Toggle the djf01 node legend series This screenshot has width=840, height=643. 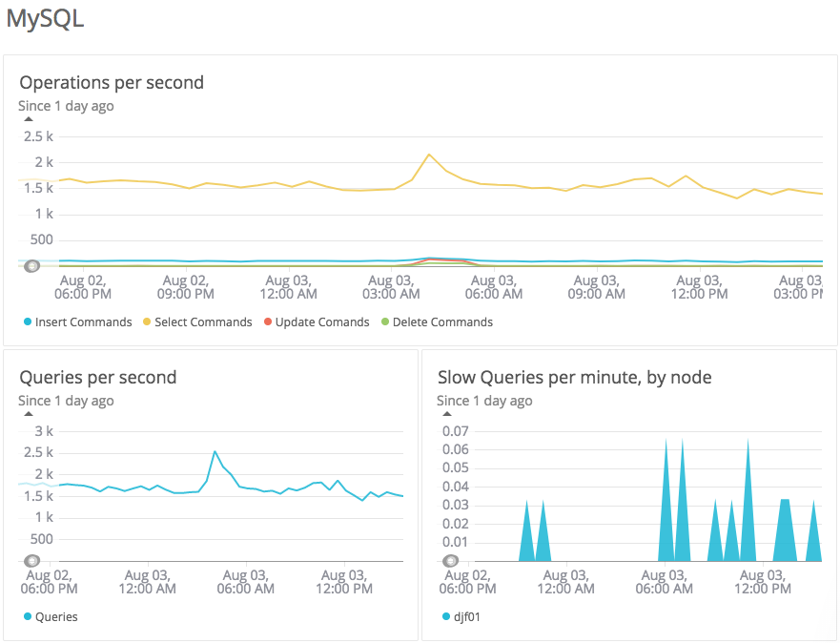[461, 616]
